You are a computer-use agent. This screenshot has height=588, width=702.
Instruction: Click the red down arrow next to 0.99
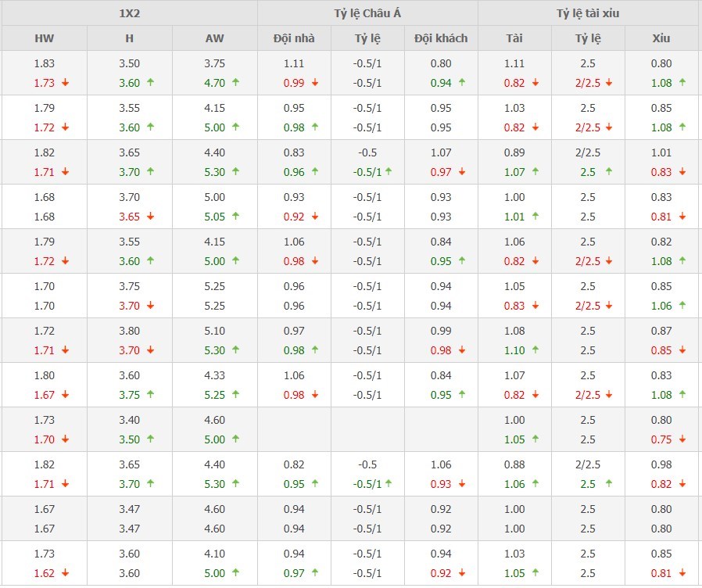315,82
